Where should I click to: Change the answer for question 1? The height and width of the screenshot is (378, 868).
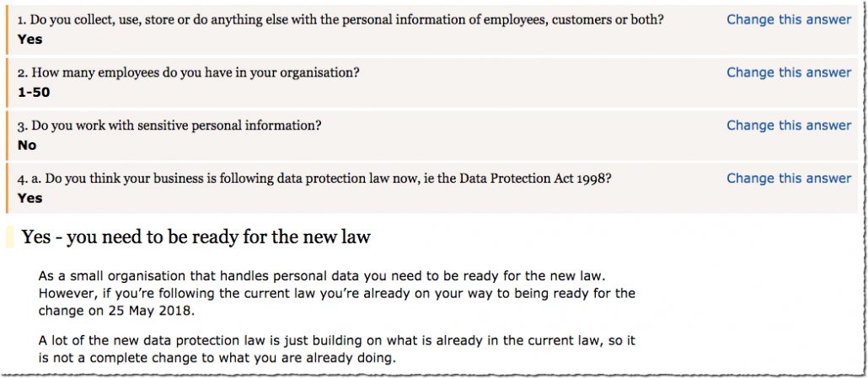point(789,19)
